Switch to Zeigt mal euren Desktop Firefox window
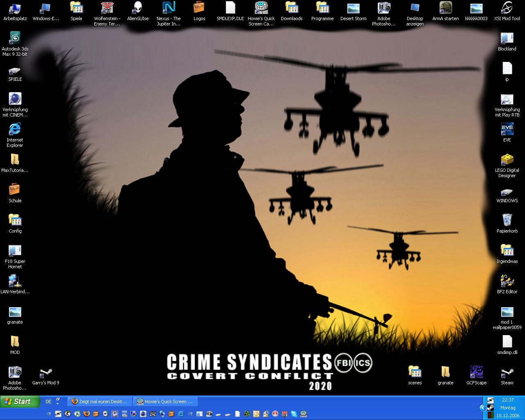Viewport: 525px width, 420px height. [x=100, y=402]
